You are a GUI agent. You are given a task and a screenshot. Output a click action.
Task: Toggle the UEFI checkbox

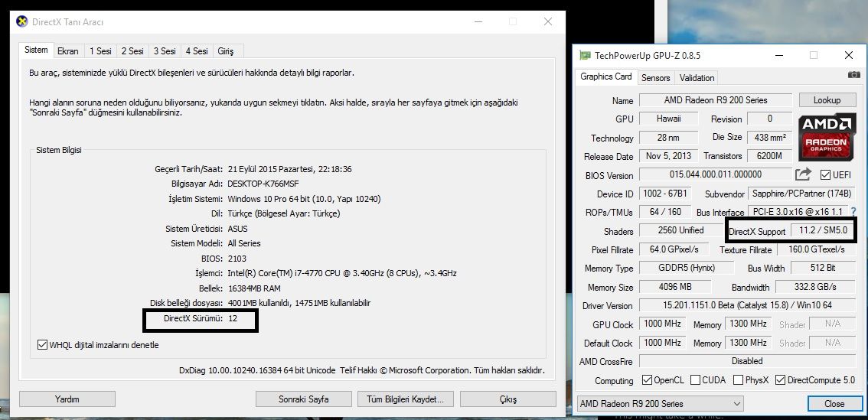click(x=825, y=175)
